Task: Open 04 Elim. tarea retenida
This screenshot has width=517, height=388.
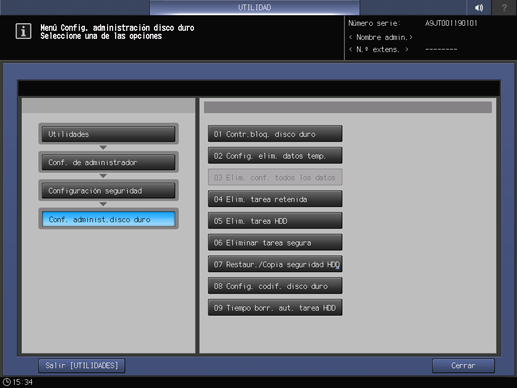Action: [x=275, y=199]
